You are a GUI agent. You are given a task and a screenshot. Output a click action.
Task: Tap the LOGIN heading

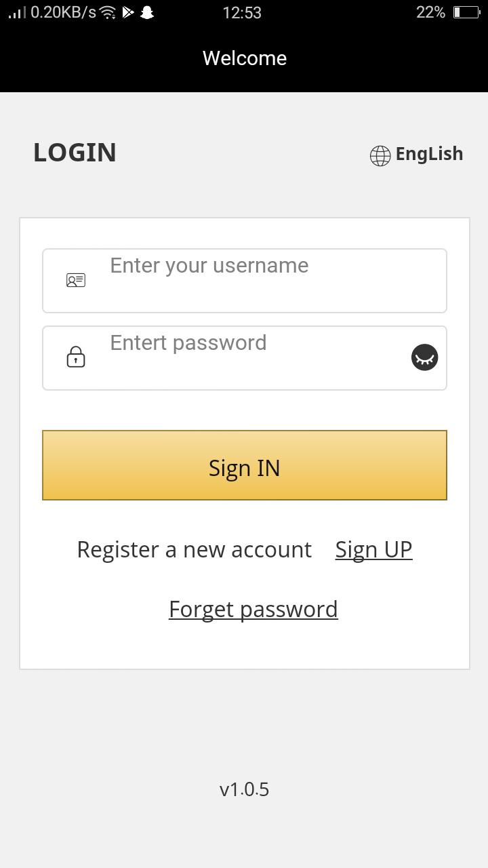[x=75, y=153]
